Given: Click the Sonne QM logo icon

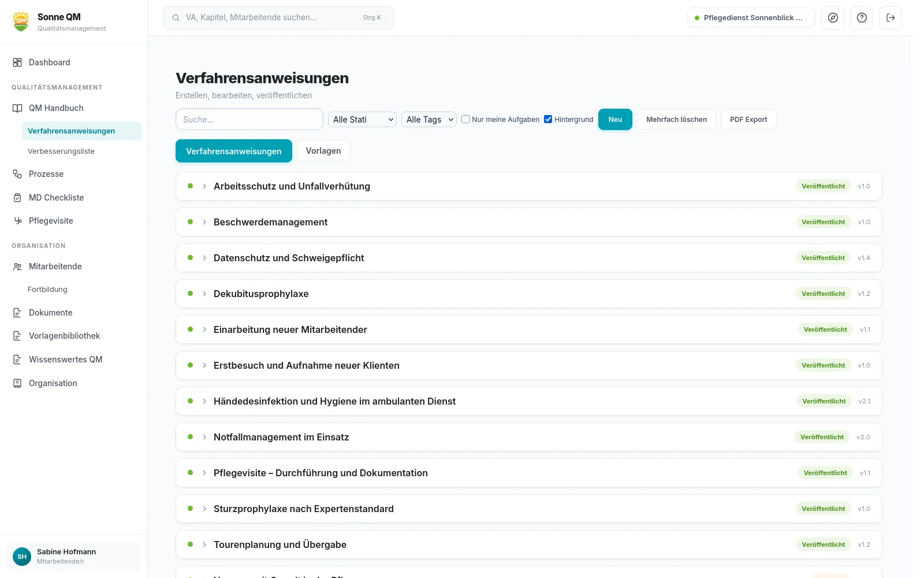Looking at the screenshot, I should (x=21, y=21).
